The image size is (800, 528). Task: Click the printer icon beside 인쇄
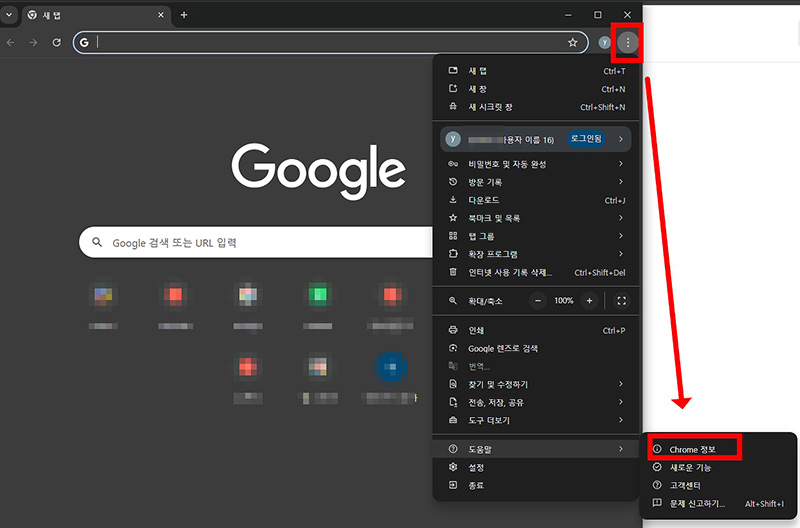(453, 330)
